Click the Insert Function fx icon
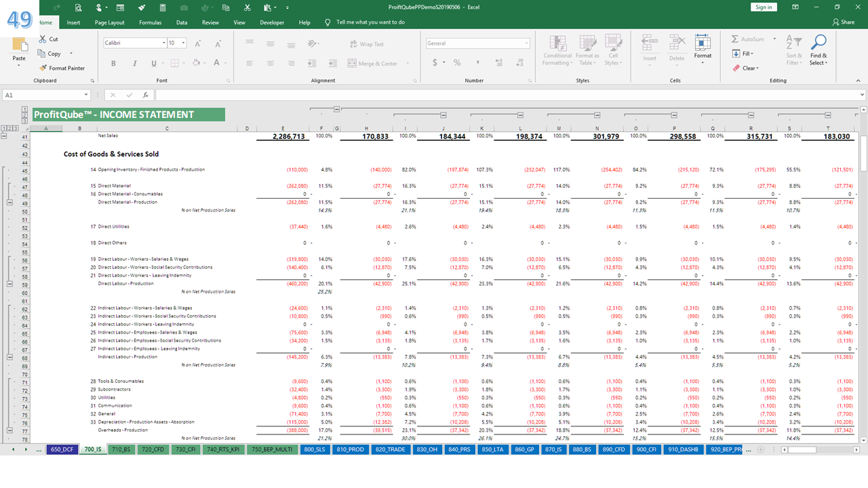 (x=145, y=96)
